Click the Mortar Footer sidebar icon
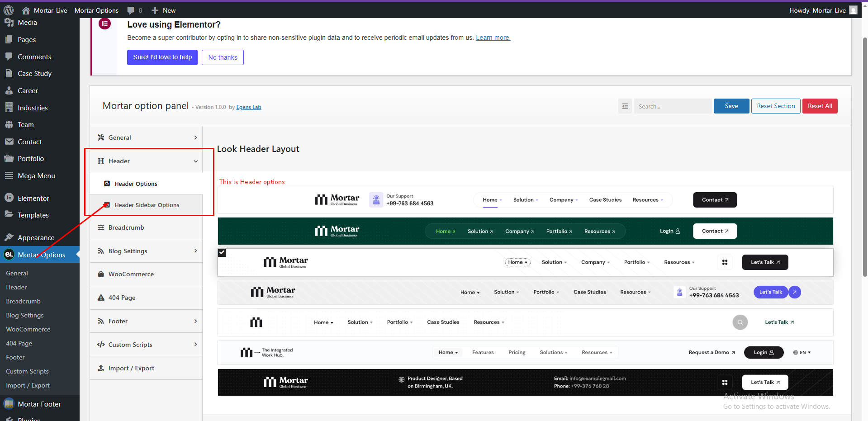Screen dimensions: 868x421 [9, 404]
